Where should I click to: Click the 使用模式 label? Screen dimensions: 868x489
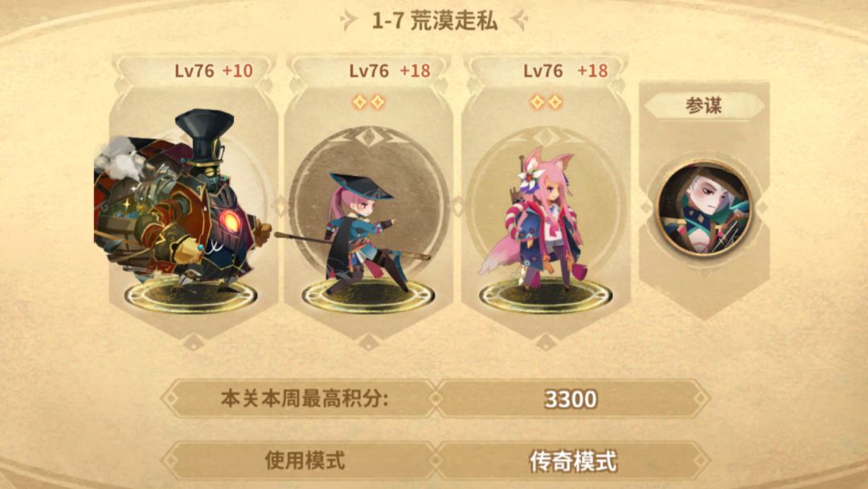pos(305,460)
